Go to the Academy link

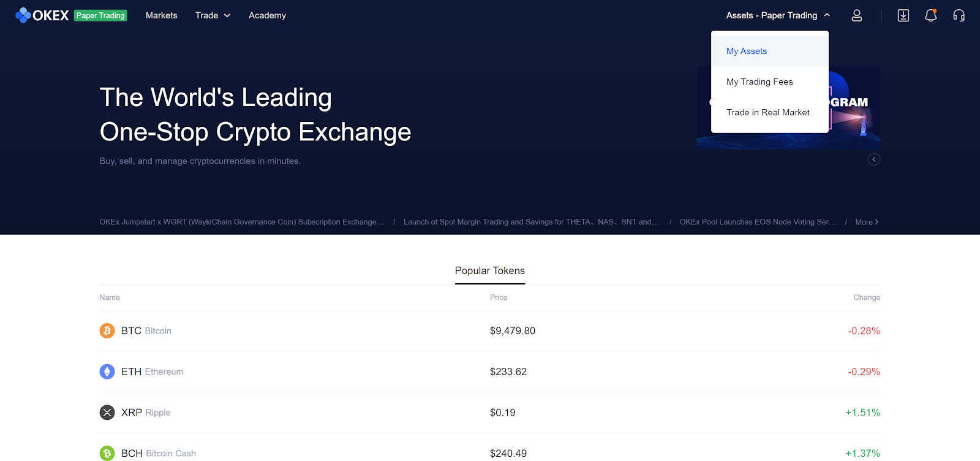[267, 15]
